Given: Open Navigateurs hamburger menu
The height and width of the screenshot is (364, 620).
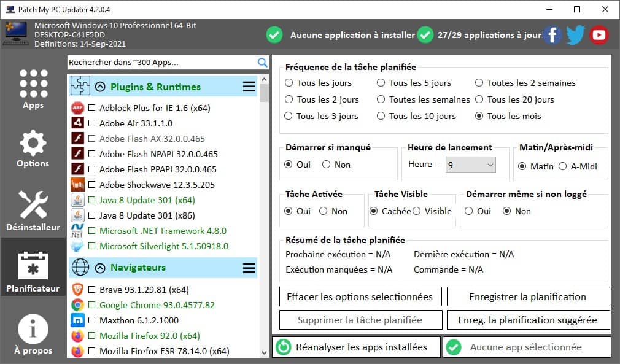Looking at the screenshot, I should [249, 268].
